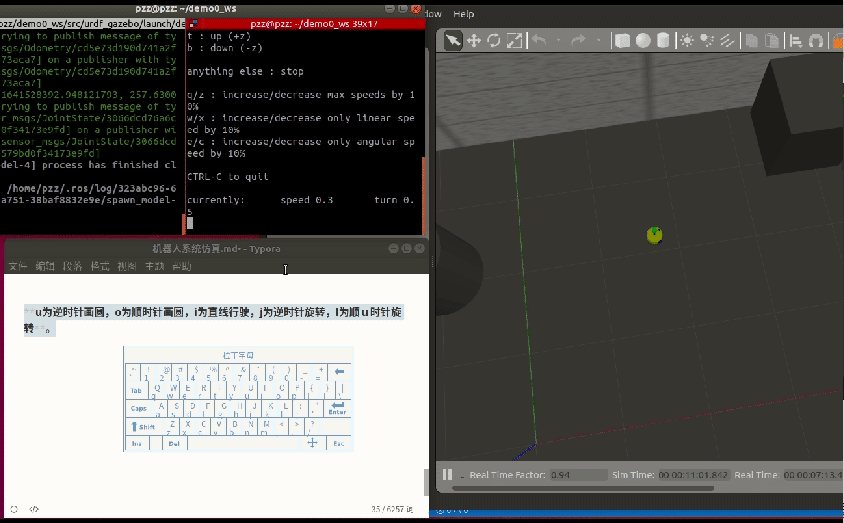Expand the redo history dropdown arrow
Image resolution: width=844 pixels, height=523 pixels.
pos(597,41)
